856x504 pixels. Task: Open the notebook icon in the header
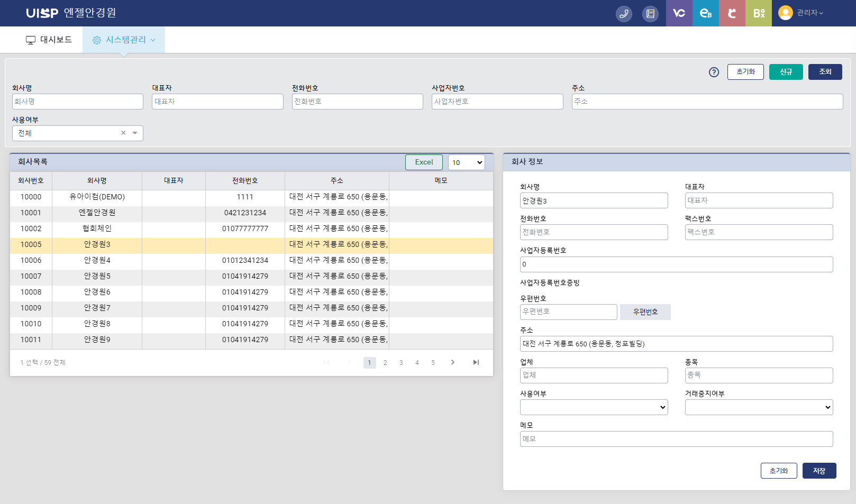click(x=650, y=14)
